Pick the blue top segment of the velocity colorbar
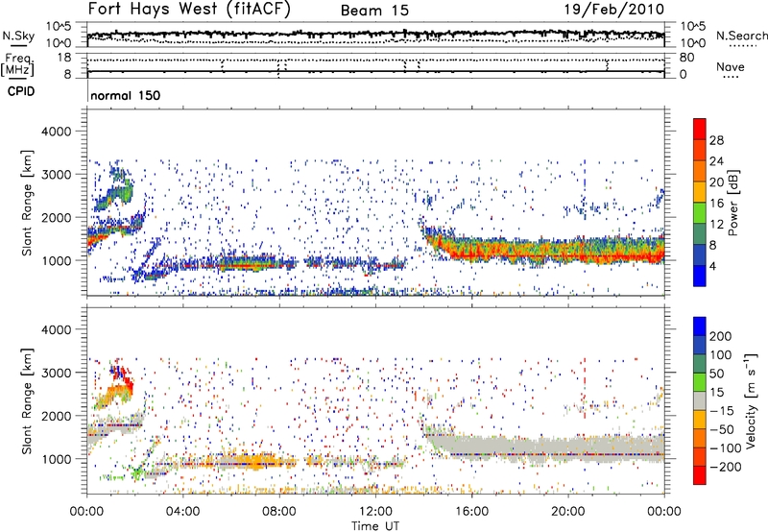This screenshot has height=532, width=768. (x=700, y=326)
